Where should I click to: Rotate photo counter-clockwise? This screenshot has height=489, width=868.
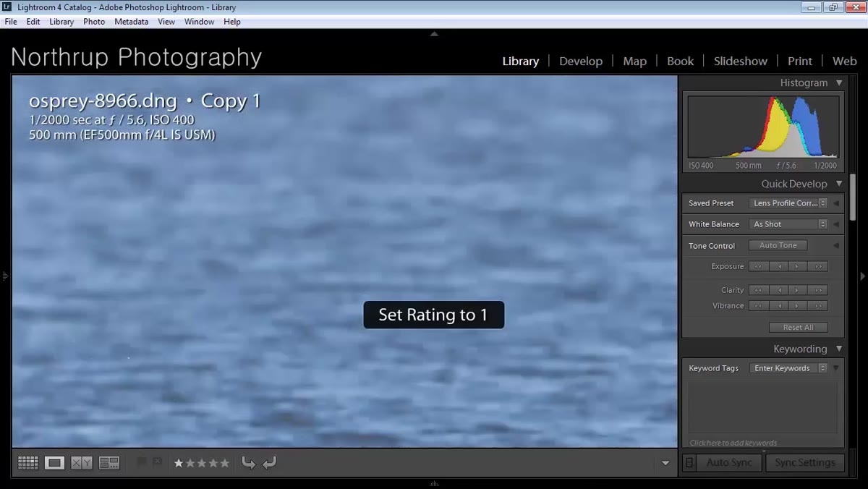[248, 463]
